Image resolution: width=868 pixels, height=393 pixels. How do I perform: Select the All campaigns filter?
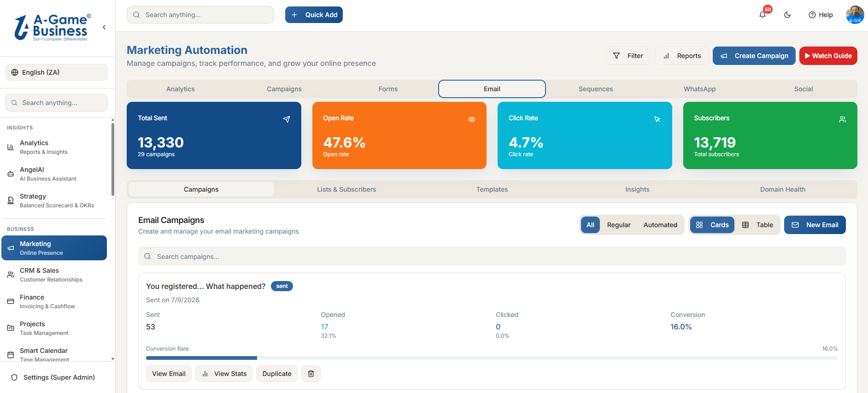pos(590,225)
